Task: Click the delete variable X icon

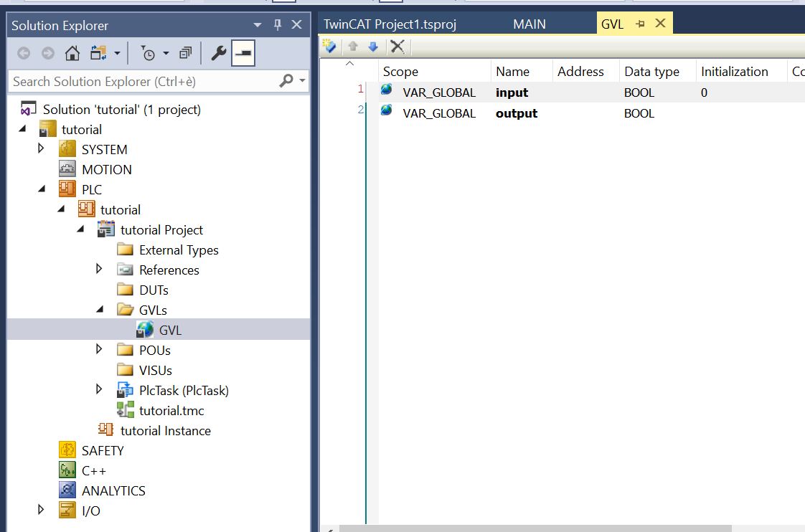Action: tap(397, 47)
